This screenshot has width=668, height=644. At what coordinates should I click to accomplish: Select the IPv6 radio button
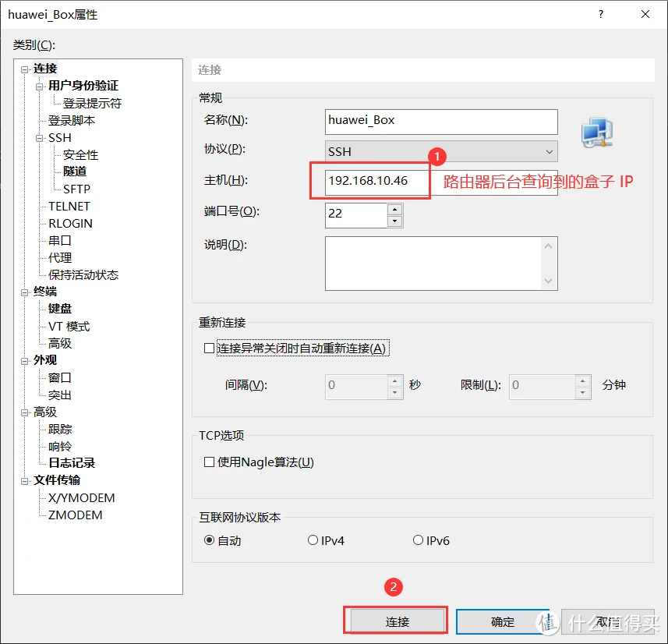418,540
